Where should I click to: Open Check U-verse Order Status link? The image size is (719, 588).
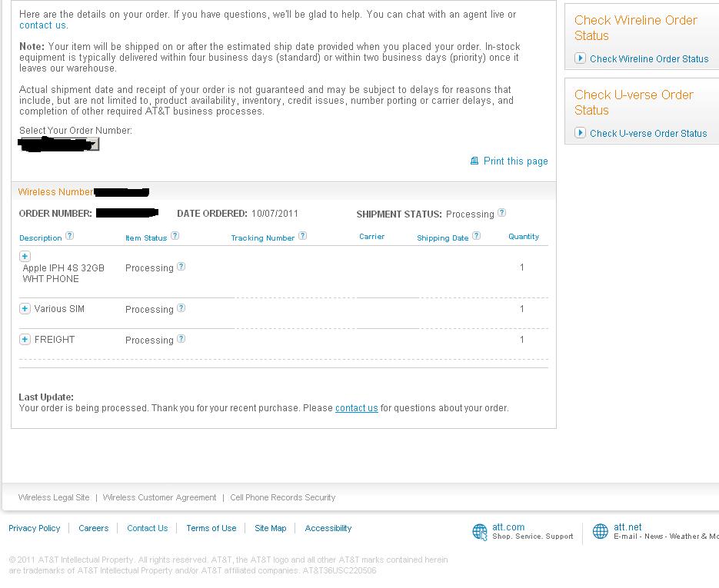click(x=648, y=134)
